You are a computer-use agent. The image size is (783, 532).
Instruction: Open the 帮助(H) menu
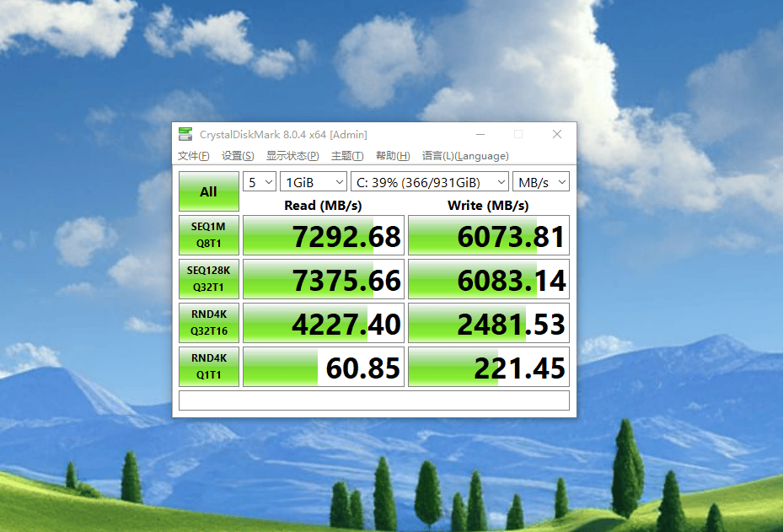(393, 156)
